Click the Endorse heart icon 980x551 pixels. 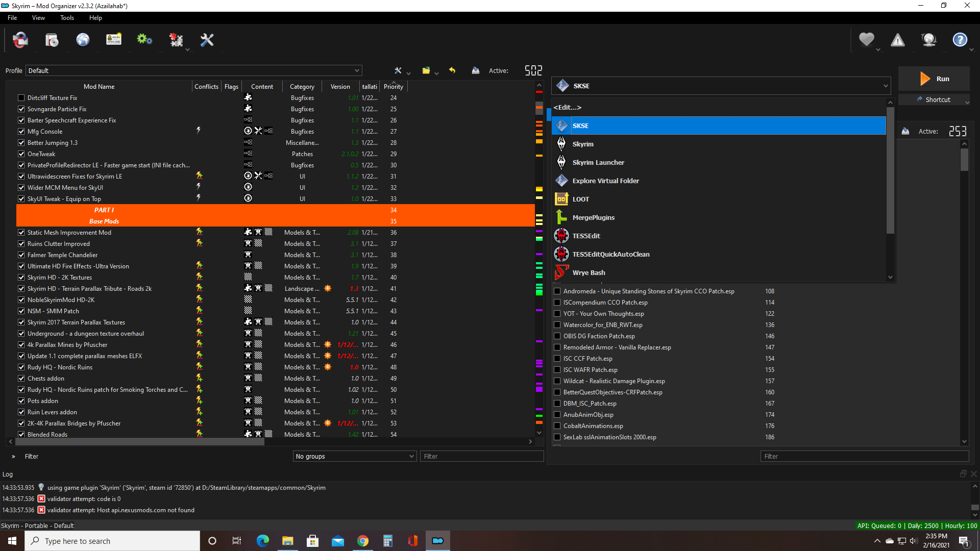click(867, 40)
